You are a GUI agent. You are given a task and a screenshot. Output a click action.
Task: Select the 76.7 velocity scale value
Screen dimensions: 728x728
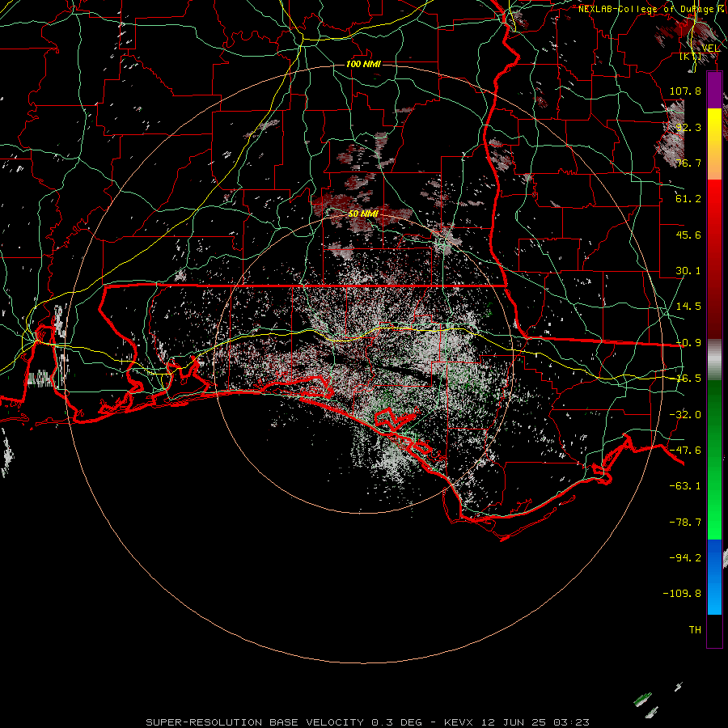688,163
